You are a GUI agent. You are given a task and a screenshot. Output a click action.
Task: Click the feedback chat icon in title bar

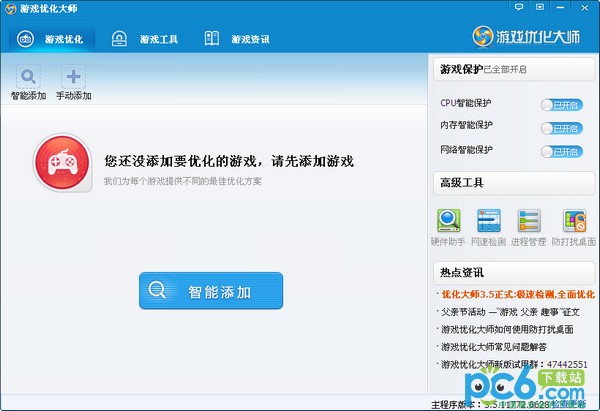click(x=519, y=7)
